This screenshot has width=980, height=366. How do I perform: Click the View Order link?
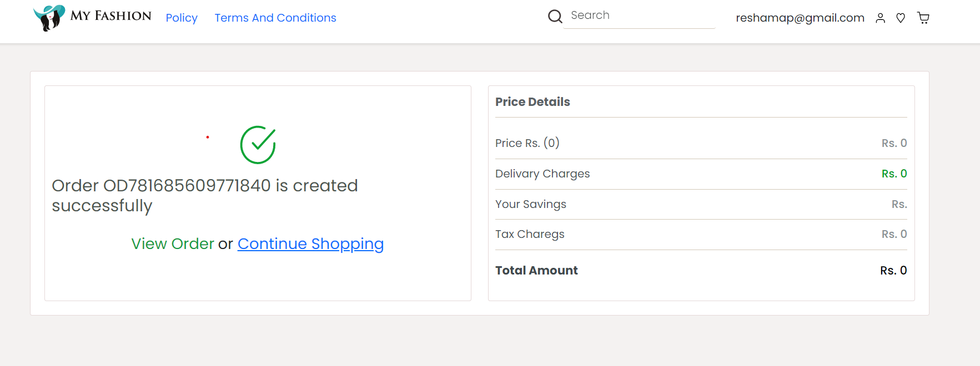coord(173,243)
